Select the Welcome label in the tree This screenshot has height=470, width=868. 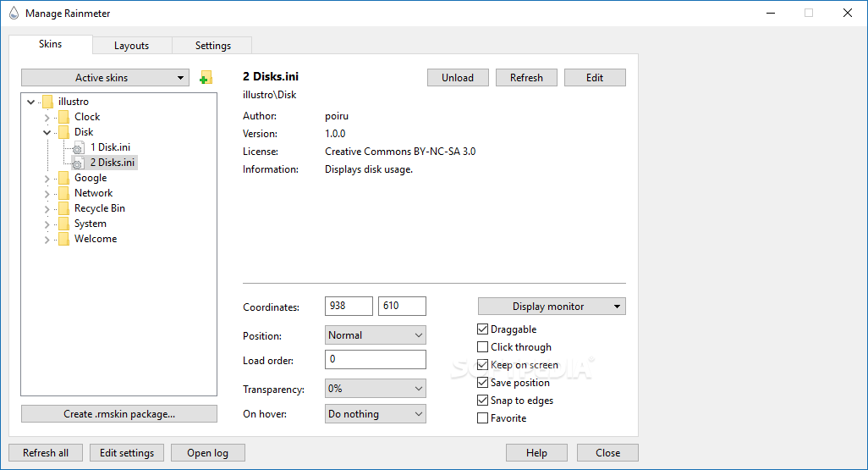[96, 239]
